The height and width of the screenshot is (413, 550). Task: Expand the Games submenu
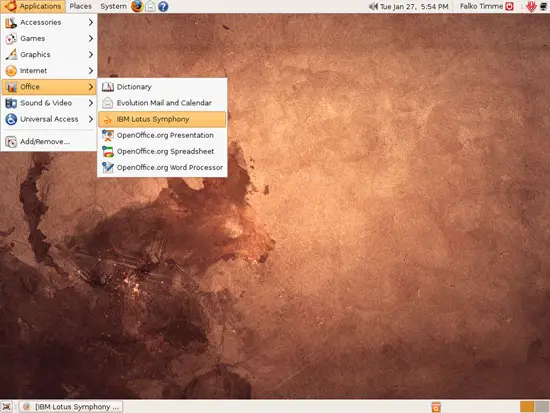click(49, 38)
